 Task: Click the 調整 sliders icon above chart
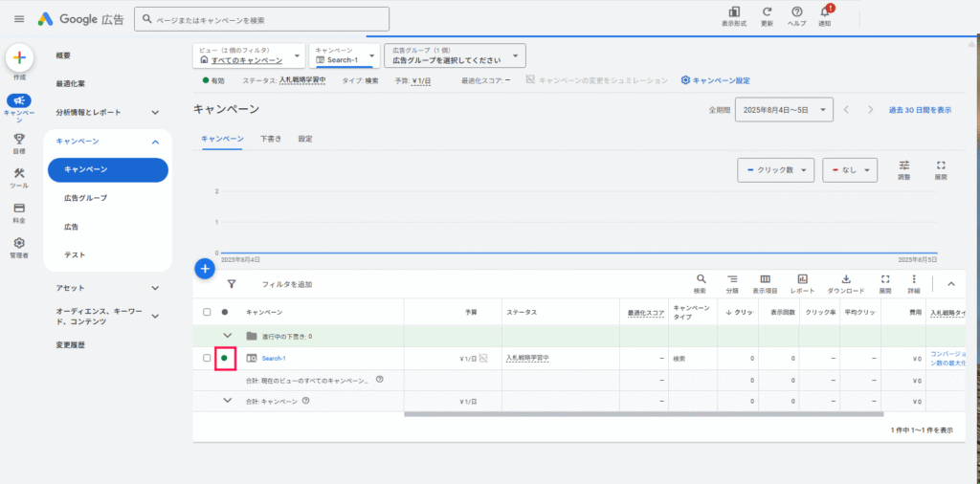[904, 165]
